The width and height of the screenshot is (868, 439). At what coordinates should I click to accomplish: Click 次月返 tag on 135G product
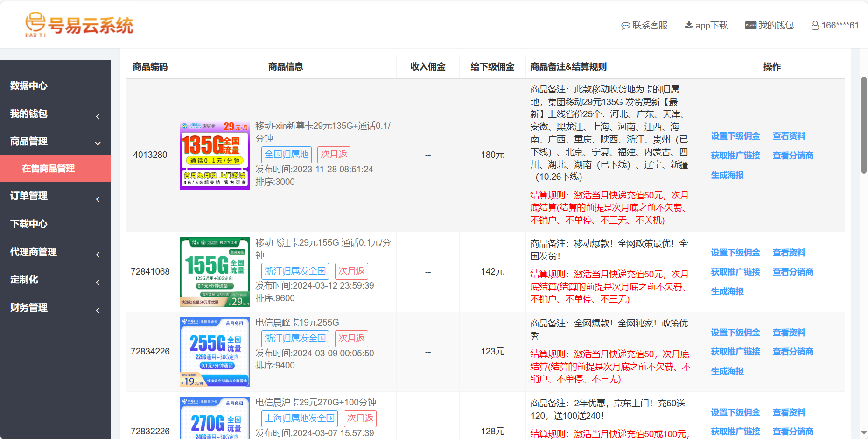coord(334,155)
